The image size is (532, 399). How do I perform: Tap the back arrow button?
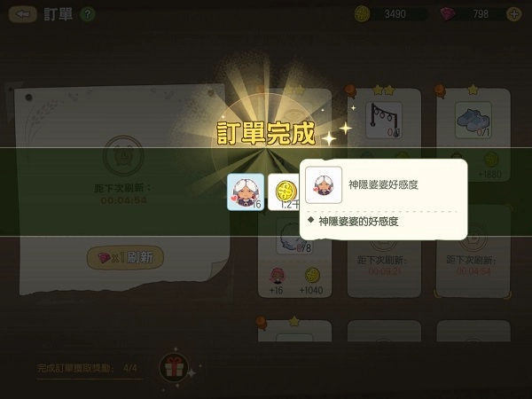(x=22, y=14)
